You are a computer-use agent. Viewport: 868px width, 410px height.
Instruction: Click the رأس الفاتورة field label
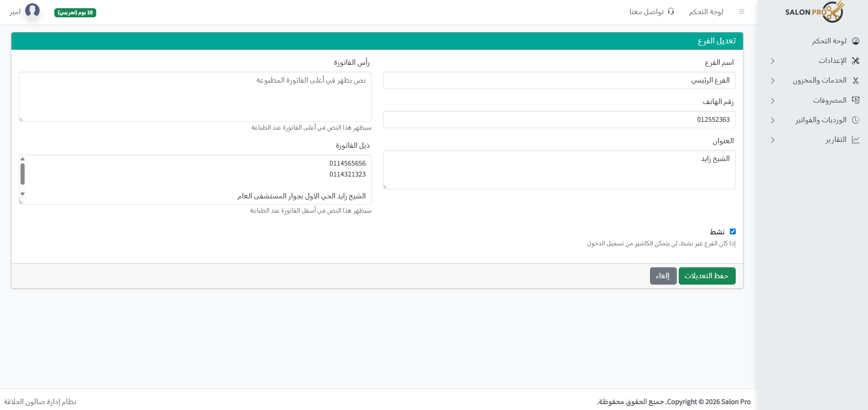coord(352,62)
